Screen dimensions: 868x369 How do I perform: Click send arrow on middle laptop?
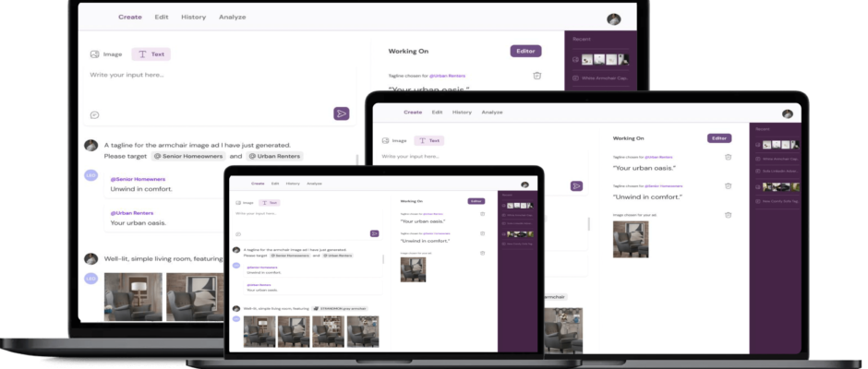coord(576,185)
